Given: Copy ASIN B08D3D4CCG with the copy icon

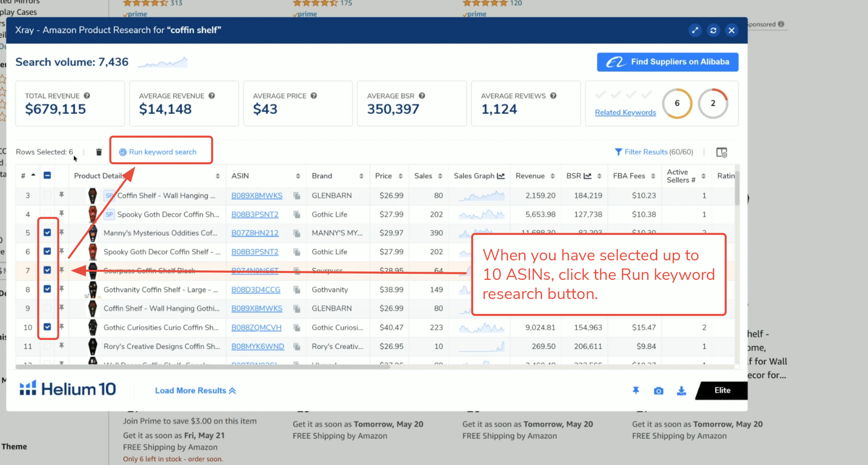Looking at the screenshot, I should [297, 290].
